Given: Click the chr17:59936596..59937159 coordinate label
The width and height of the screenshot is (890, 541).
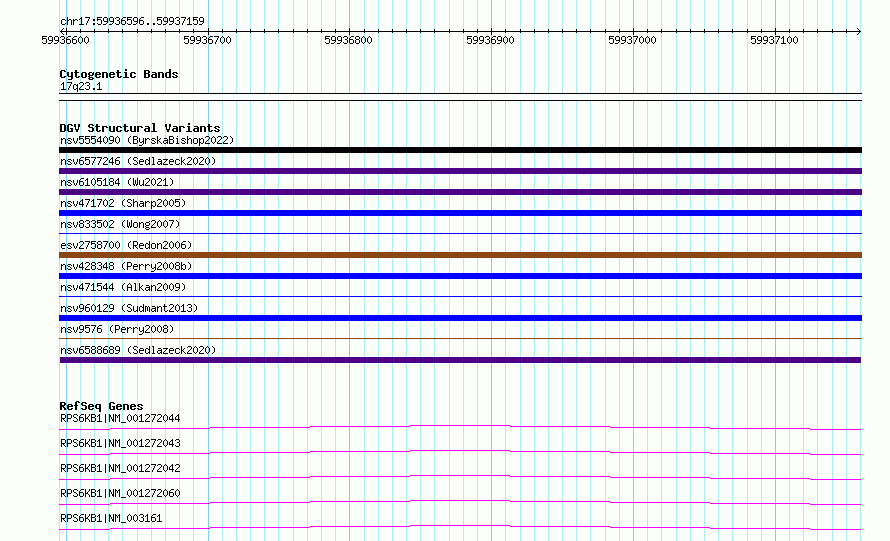Looking at the screenshot, I should tap(132, 21).
